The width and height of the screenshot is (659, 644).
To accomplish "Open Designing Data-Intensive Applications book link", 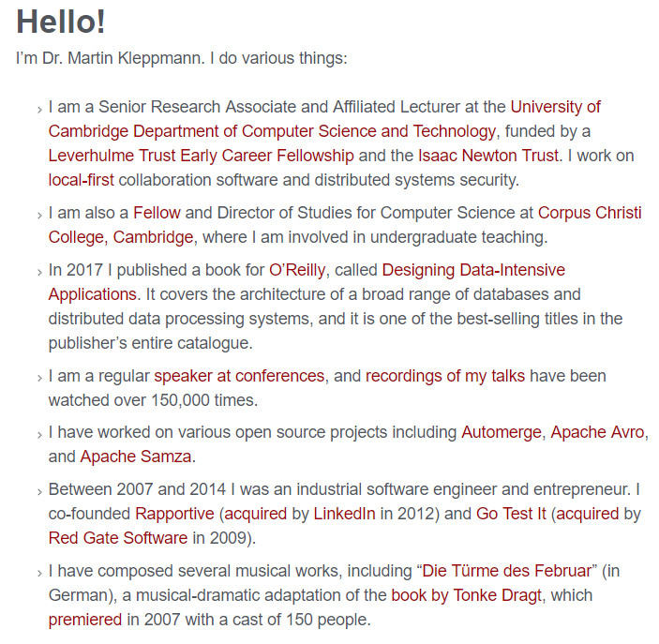I will tap(473, 270).
